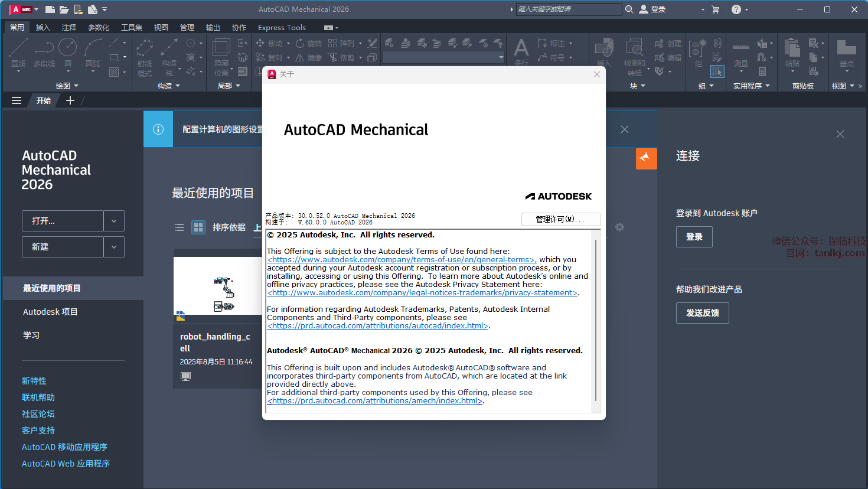Click the Open folder icon in quick access toolbar
Image resolution: width=868 pixels, height=489 pixels.
(x=64, y=9)
